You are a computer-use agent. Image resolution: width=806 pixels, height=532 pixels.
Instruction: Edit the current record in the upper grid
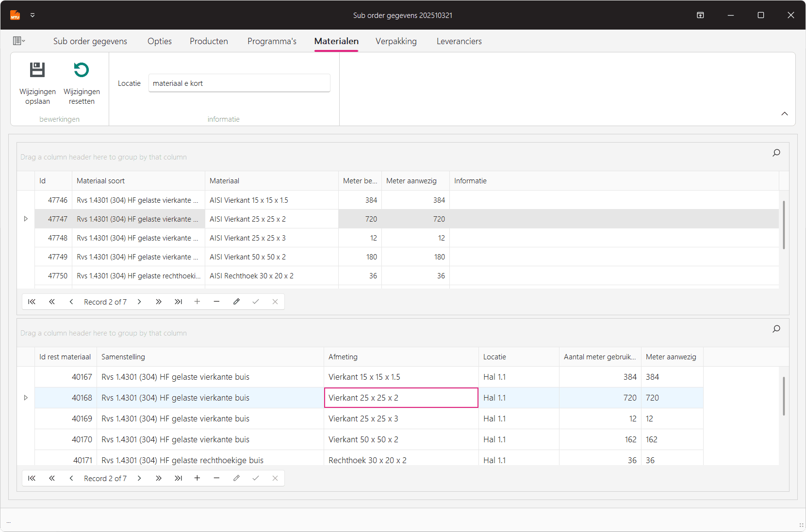tap(236, 302)
